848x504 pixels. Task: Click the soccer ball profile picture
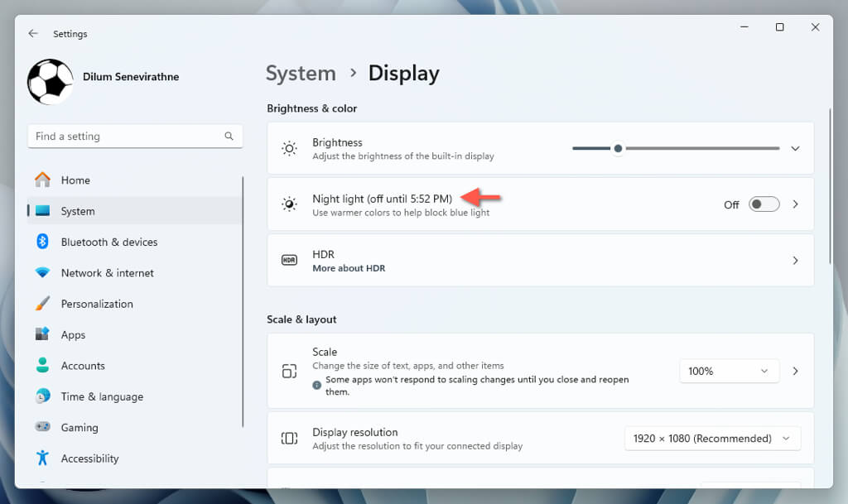tap(51, 82)
